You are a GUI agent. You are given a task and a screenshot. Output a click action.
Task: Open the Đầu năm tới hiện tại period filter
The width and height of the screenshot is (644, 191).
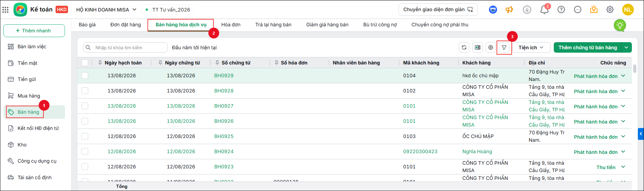pyautogui.click(x=194, y=48)
